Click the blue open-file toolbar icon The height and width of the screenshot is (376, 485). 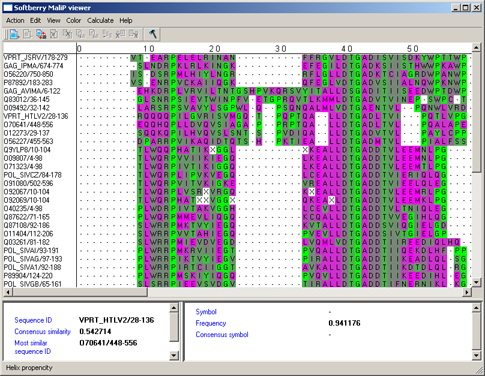[x=14, y=34]
